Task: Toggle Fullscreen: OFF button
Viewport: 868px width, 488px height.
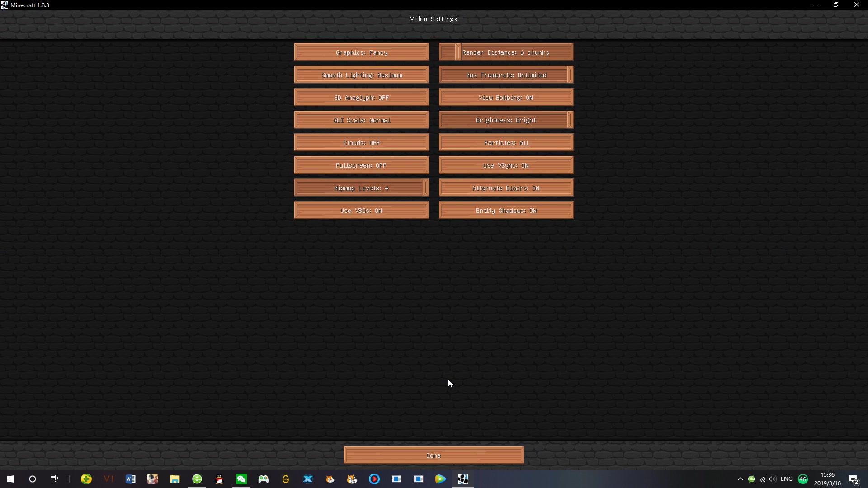Action: (x=361, y=165)
